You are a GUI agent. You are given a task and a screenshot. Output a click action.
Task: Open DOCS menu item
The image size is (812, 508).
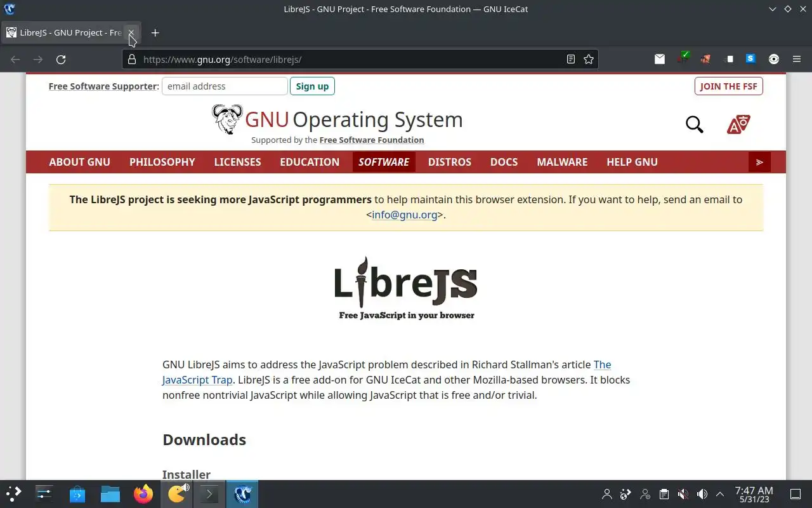[504, 162]
